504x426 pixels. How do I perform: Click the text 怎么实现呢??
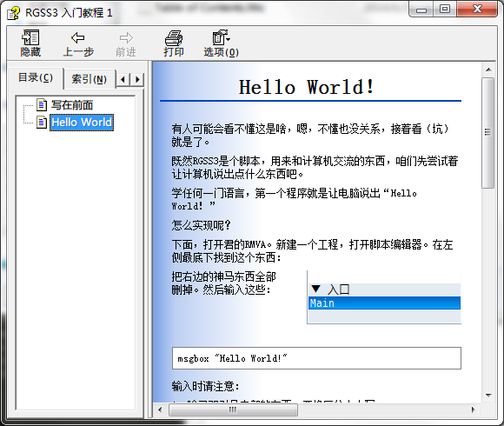(x=202, y=225)
